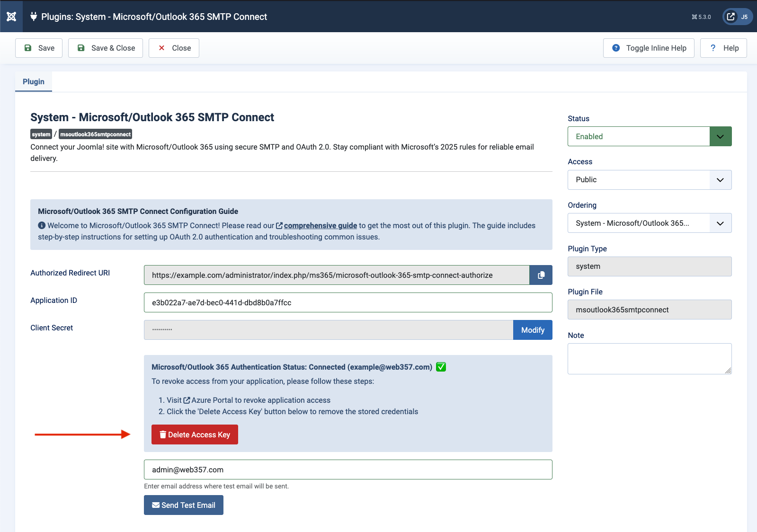Image resolution: width=757 pixels, height=532 pixels.
Task: Click the 'msoutlook365smtpconnect' element badge
Action: click(x=95, y=134)
